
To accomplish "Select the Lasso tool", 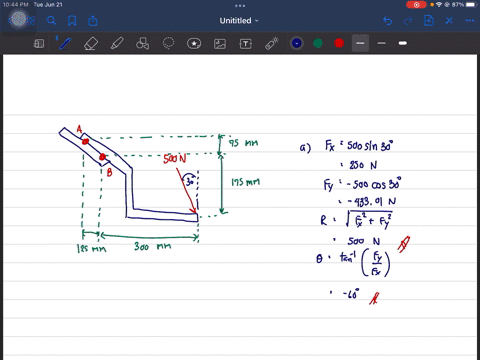I will 168,43.
